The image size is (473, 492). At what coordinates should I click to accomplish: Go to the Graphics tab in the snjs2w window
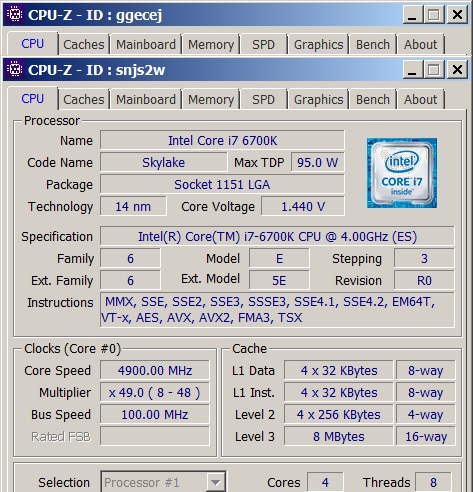pyautogui.click(x=318, y=99)
